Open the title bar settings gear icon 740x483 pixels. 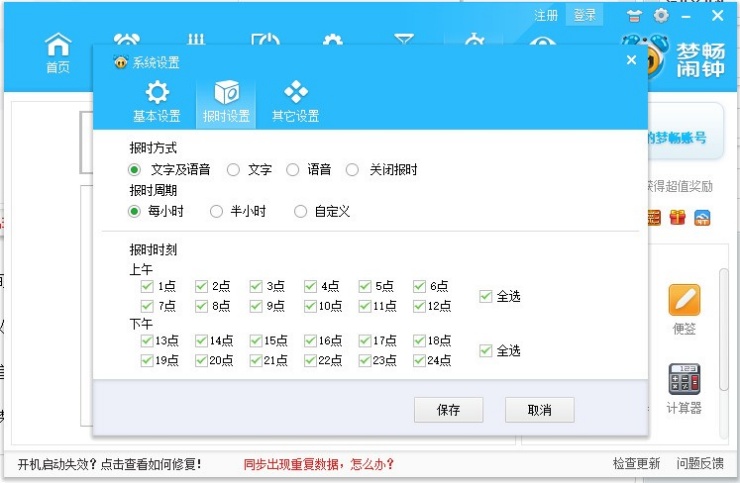(661, 16)
